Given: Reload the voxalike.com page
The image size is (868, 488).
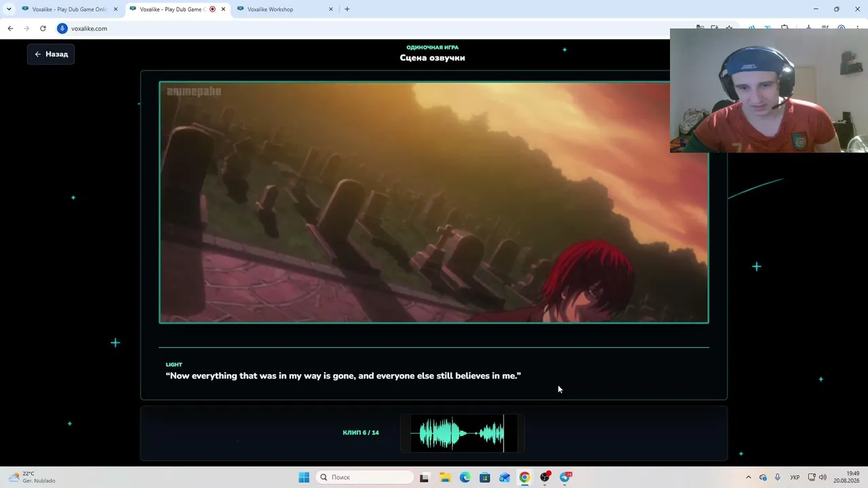Looking at the screenshot, I should tap(43, 28).
